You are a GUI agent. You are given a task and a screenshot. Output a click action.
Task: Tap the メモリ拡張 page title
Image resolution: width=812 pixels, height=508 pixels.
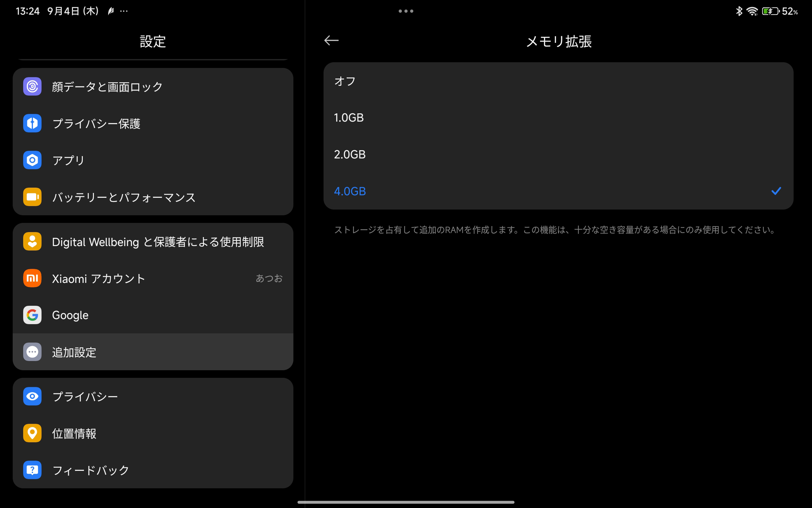(x=559, y=41)
